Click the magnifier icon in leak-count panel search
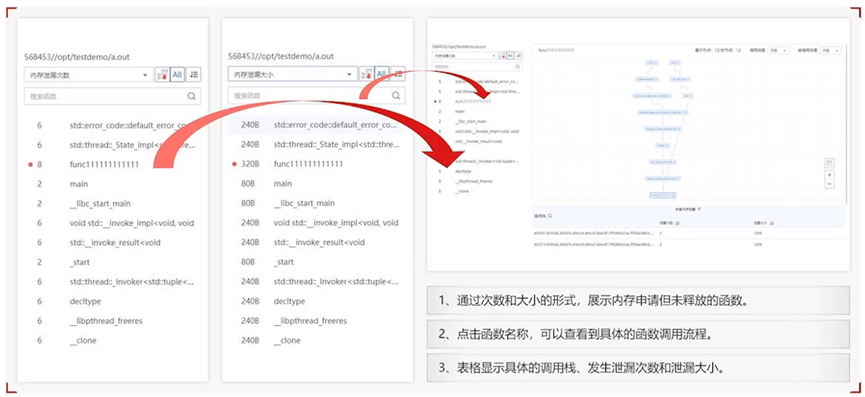Screen dimensions: 865x397 [x=191, y=96]
